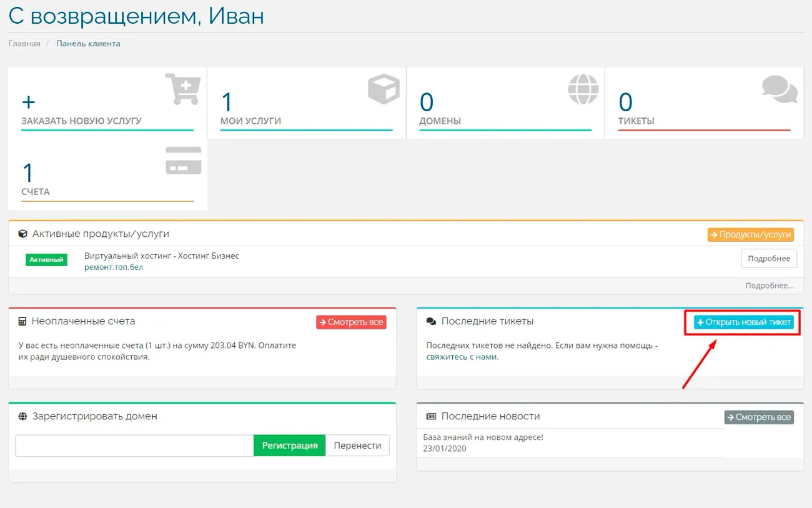
Task: Click the Зарегистрировать домен panel title
Action: [x=94, y=416]
